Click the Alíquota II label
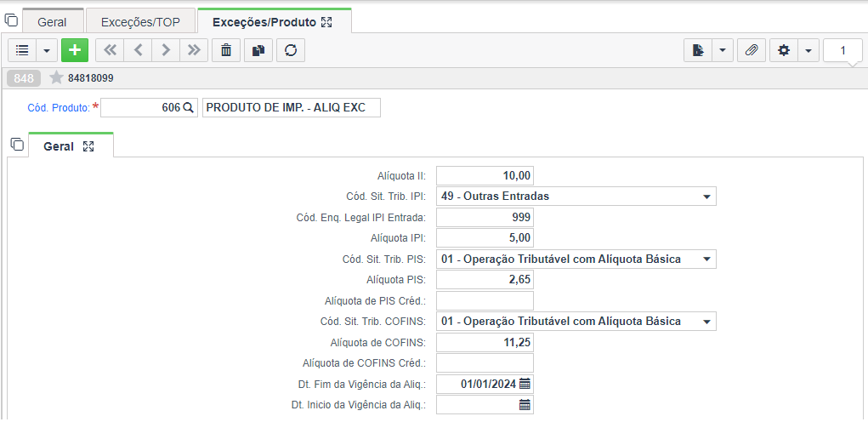The height and width of the screenshot is (422, 868). coord(400,176)
